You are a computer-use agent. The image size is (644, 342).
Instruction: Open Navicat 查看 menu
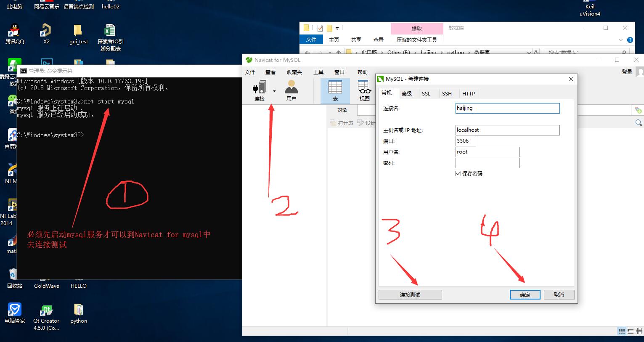[x=270, y=72]
